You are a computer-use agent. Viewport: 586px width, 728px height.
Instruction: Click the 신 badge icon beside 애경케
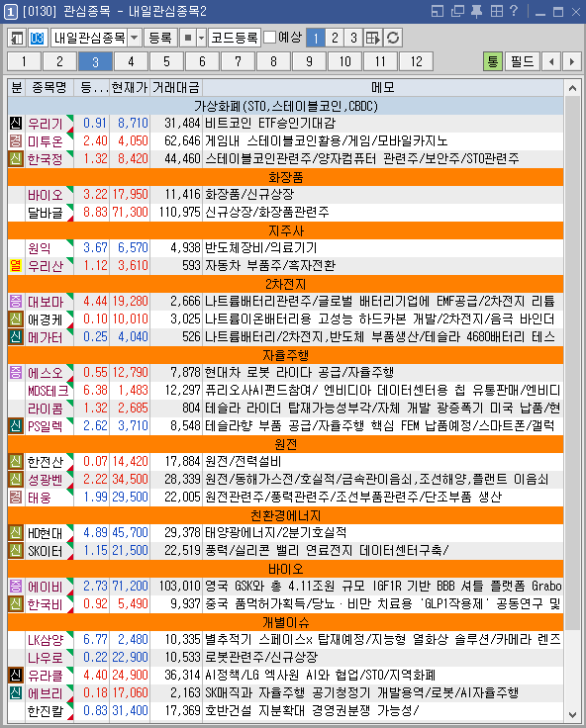click(x=16, y=318)
